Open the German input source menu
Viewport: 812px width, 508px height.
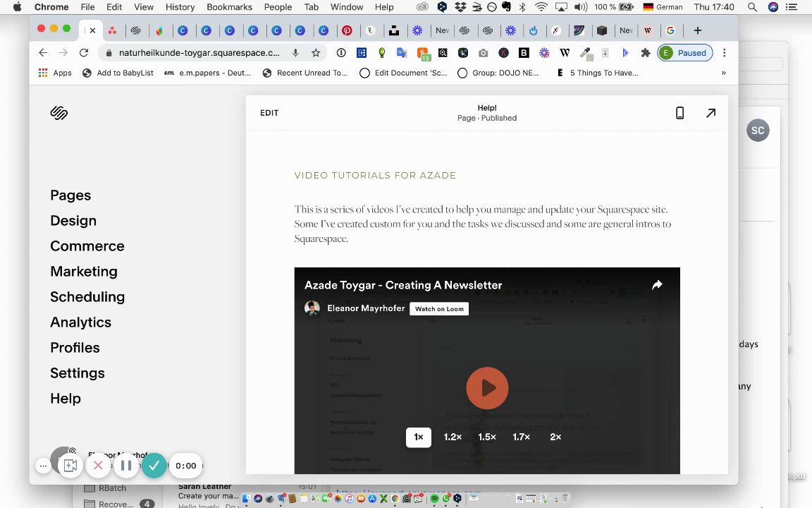click(x=663, y=7)
